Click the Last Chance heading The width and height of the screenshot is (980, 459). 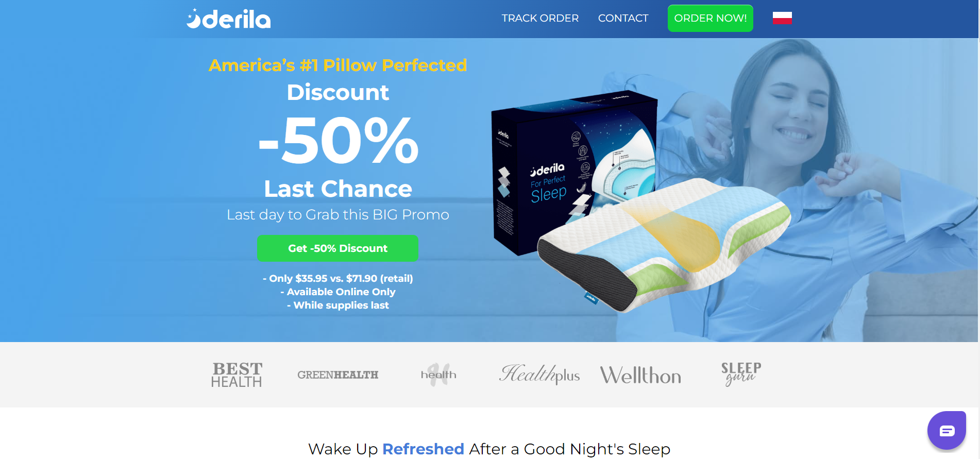(x=338, y=189)
